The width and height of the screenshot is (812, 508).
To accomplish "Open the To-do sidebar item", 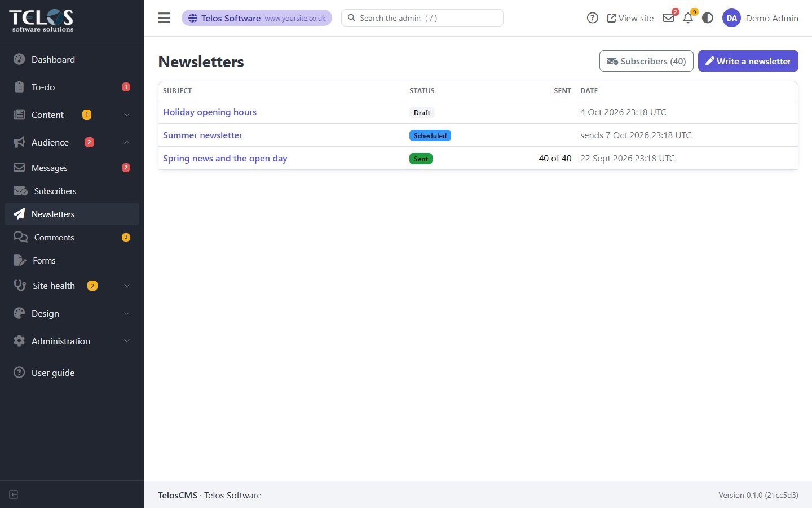I will 72,87.
